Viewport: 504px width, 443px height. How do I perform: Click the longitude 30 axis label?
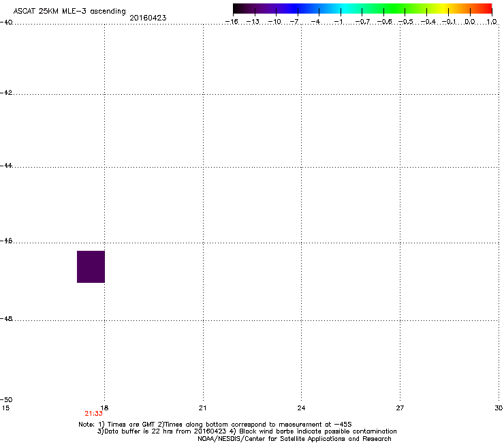499,408
